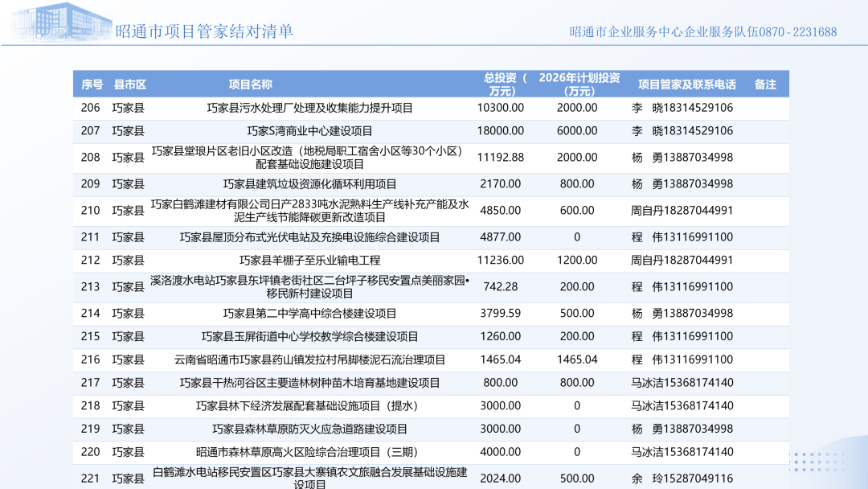Click contact 余 玲15287049116

click(x=682, y=479)
